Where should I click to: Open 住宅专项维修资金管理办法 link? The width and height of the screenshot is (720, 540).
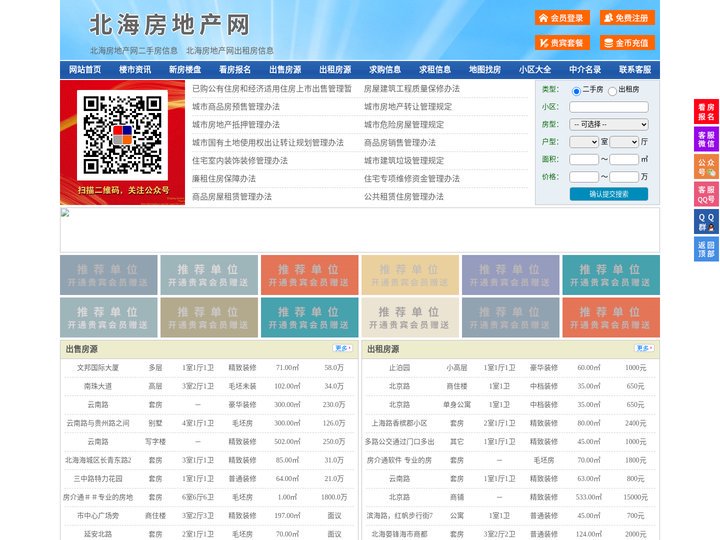coord(412,179)
